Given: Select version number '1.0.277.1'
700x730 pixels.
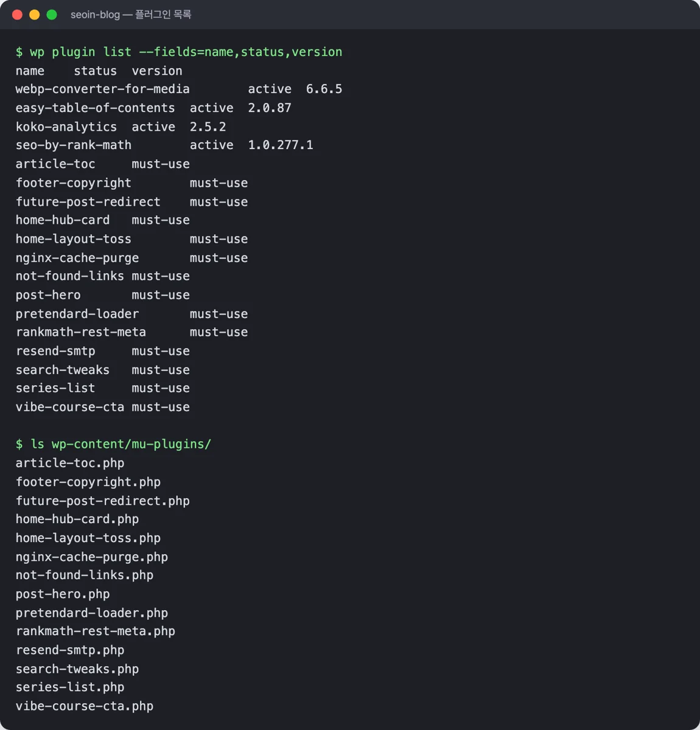Looking at the screenshot, I should click(x=281, y=145).
